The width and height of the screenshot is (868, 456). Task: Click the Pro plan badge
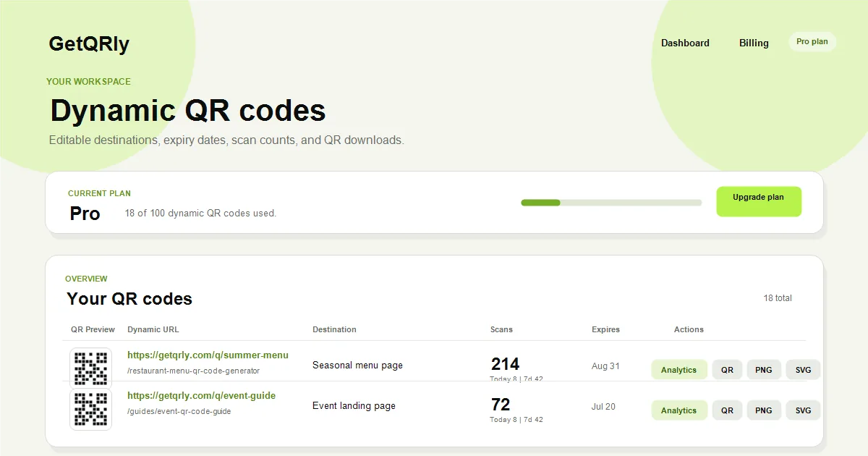(812, 42)
